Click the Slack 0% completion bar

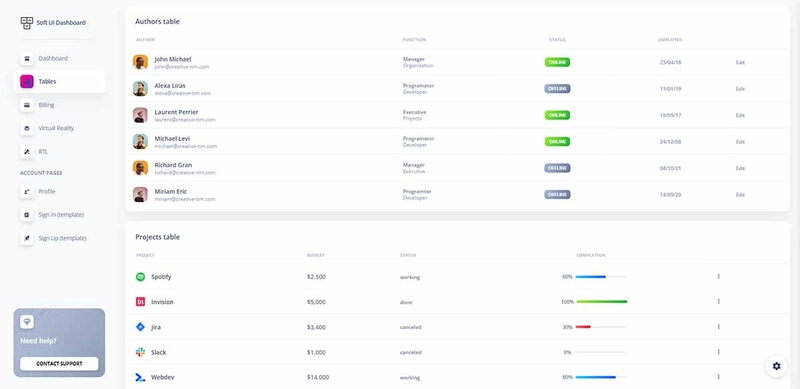tap(601, 352)
